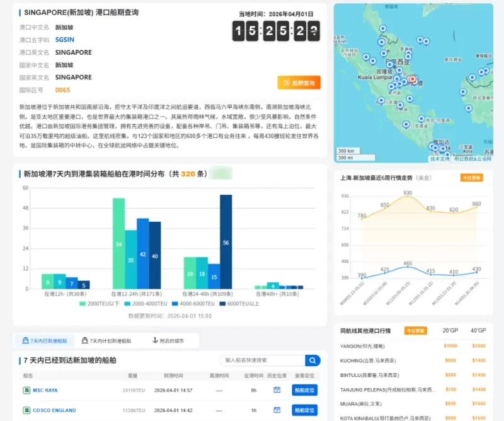504x421 pixels.
Task: Click the 今日更新 badge on price panel
Action: 472,177
